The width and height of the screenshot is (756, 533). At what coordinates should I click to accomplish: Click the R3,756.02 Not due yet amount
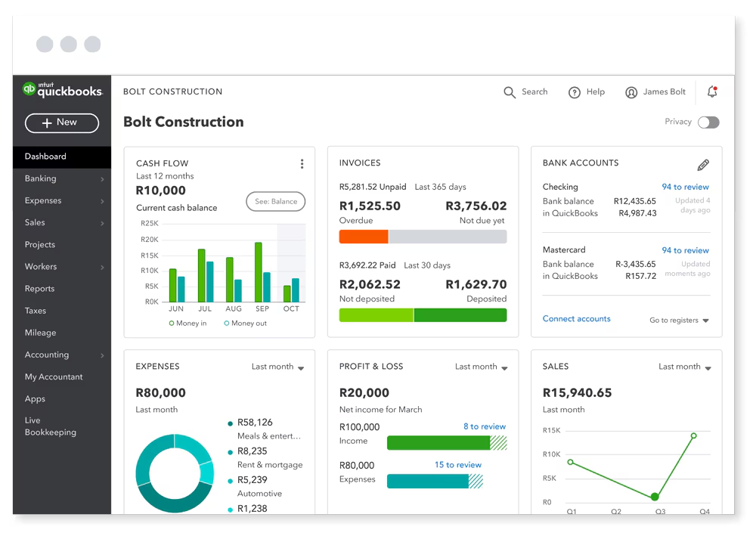pyautogui.click(x=476, y=206)
